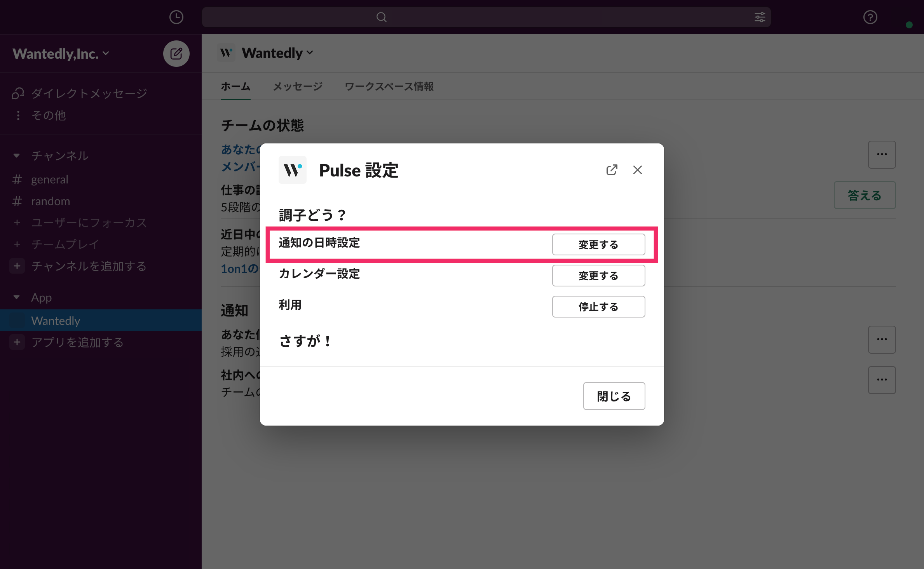Switch to ワークスペース情報 tab
924x569 pixels.
click(389, 86)
